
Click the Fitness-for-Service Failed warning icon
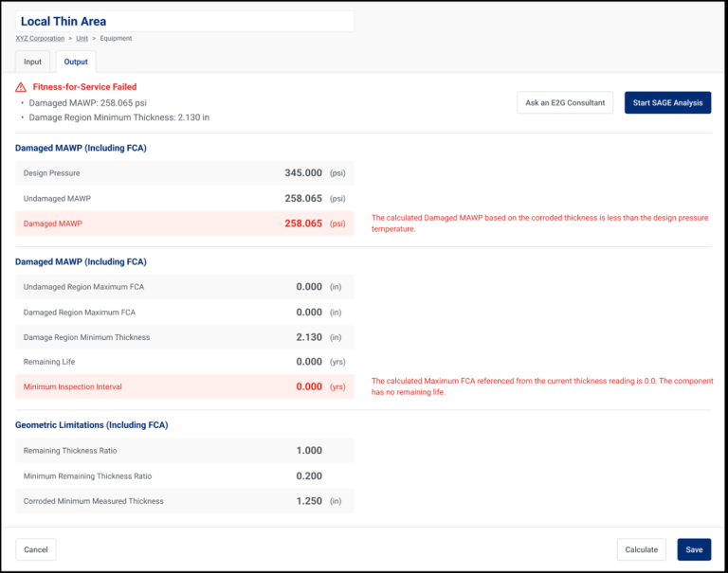(x=21, y=87)
